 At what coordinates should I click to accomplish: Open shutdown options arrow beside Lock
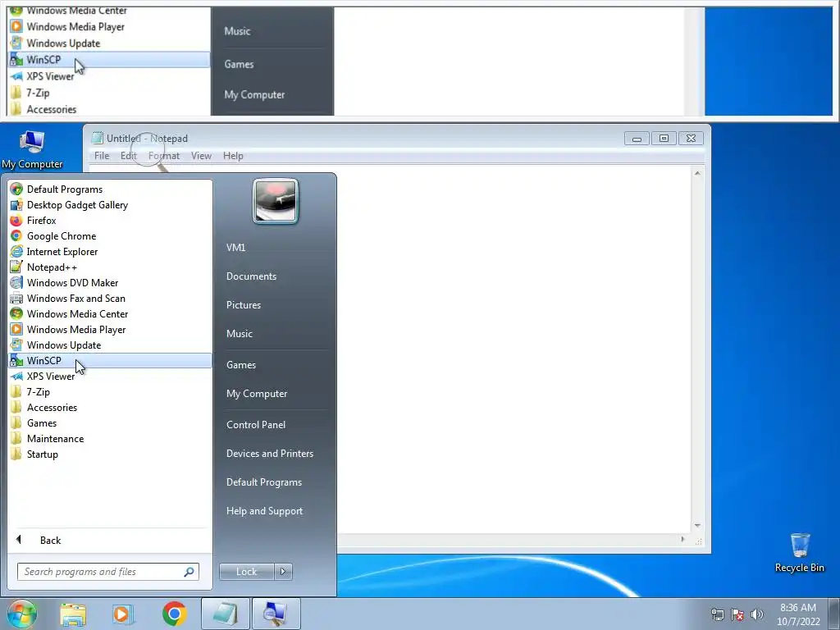point(283,572)
